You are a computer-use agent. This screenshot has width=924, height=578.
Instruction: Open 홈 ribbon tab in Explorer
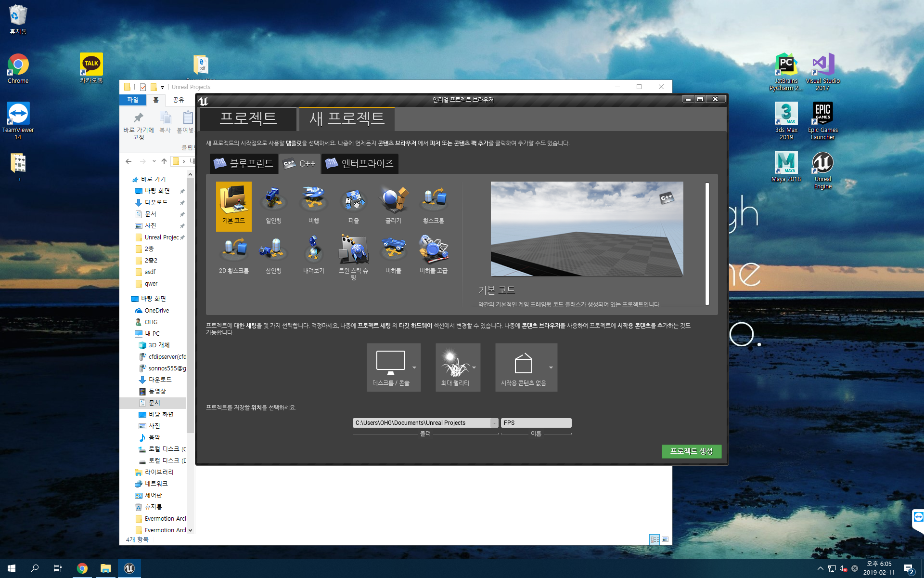coord(155,100)
